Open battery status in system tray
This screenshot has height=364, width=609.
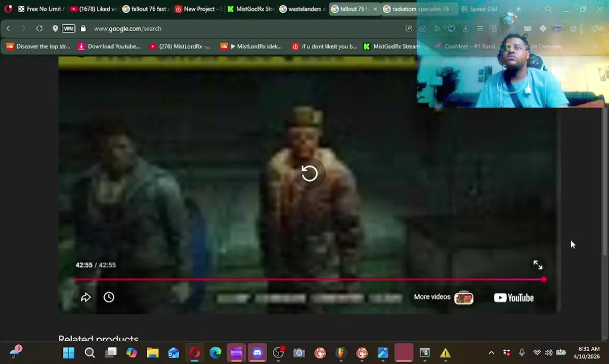tap(561, 353)
